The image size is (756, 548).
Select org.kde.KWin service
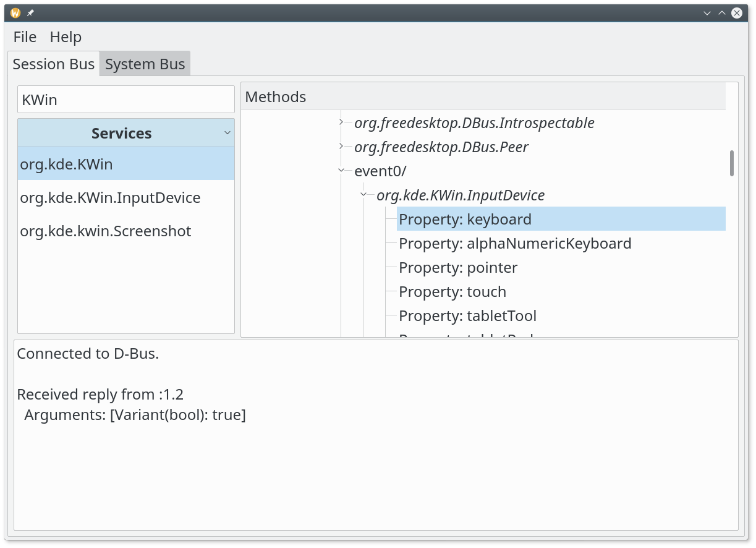point(66,165)
